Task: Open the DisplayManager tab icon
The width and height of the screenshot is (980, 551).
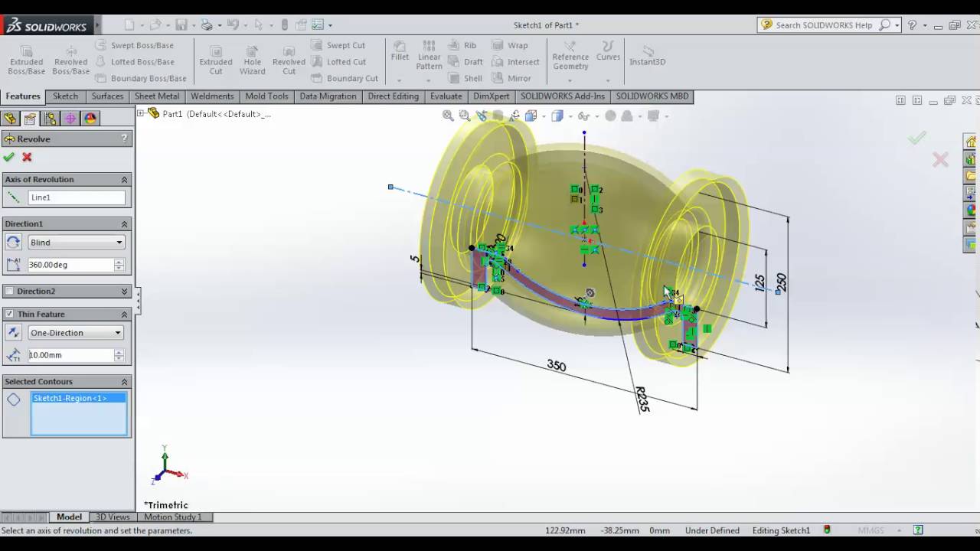Action: click(x=90, y=119)
